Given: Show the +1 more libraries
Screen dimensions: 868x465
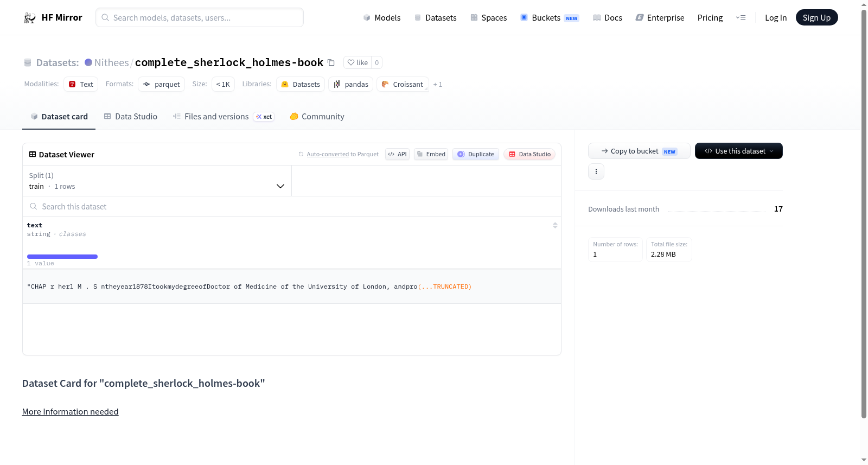Looking at the screenshot, I should click(438, 85).
